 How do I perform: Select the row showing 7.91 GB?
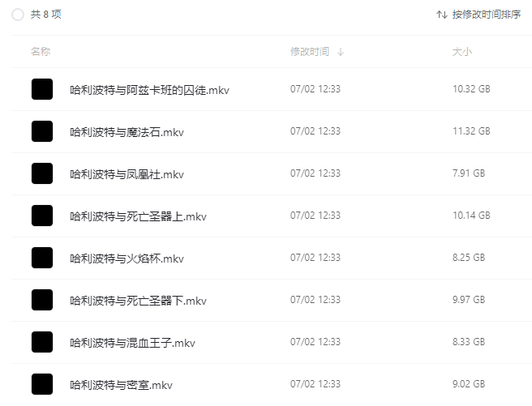click(272, 173)
